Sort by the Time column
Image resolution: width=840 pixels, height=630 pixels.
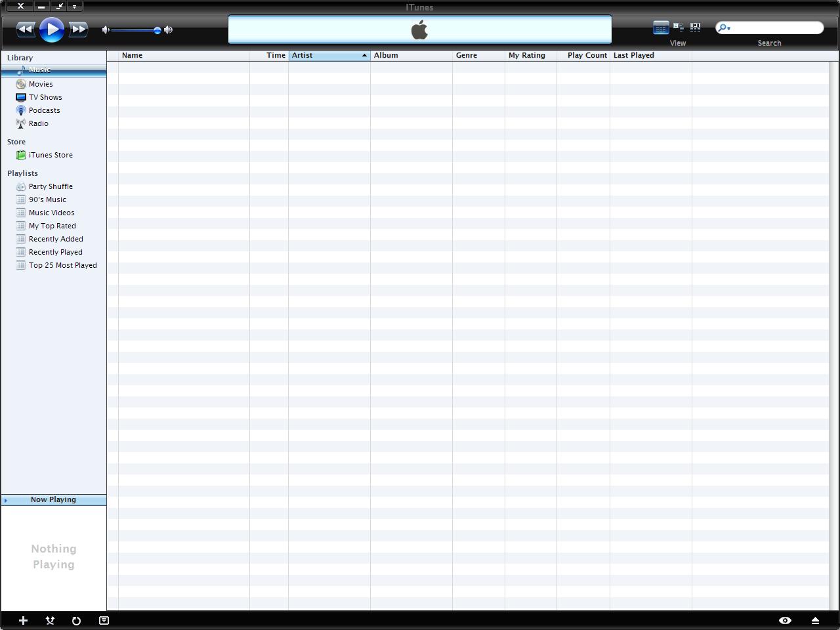pos(269,55)
